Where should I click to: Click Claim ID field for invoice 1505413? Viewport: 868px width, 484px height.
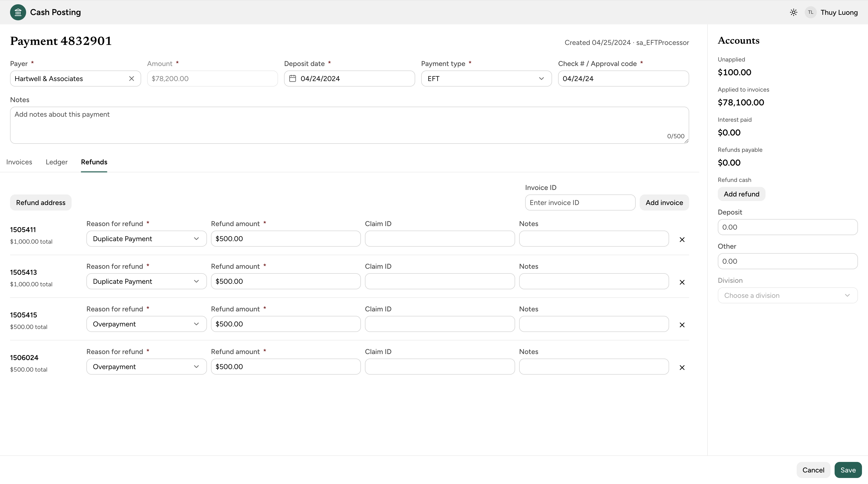pyautogui.click(x=440, y=281)
